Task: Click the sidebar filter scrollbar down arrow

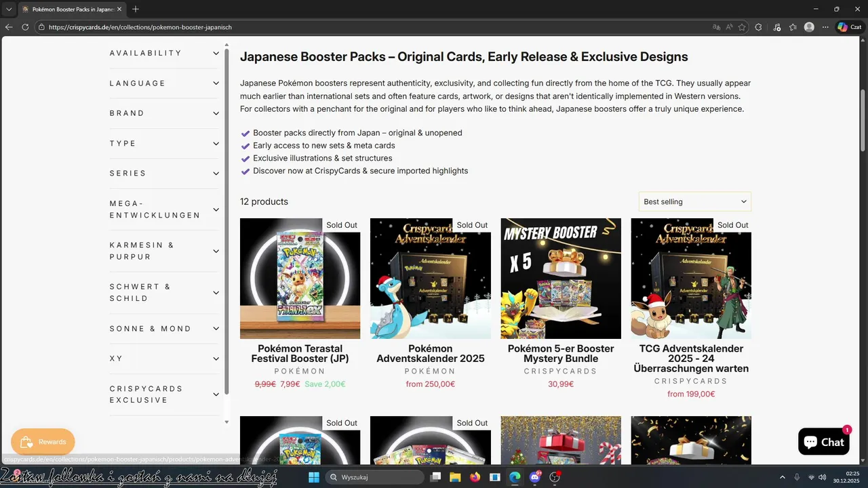Action: click(x=226, y=422)
